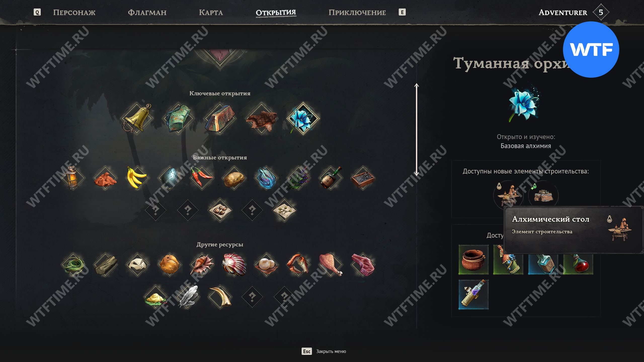Click the copper ingot key discovery
This screenshot has width=644, height=362.
[x=220, y=118]
